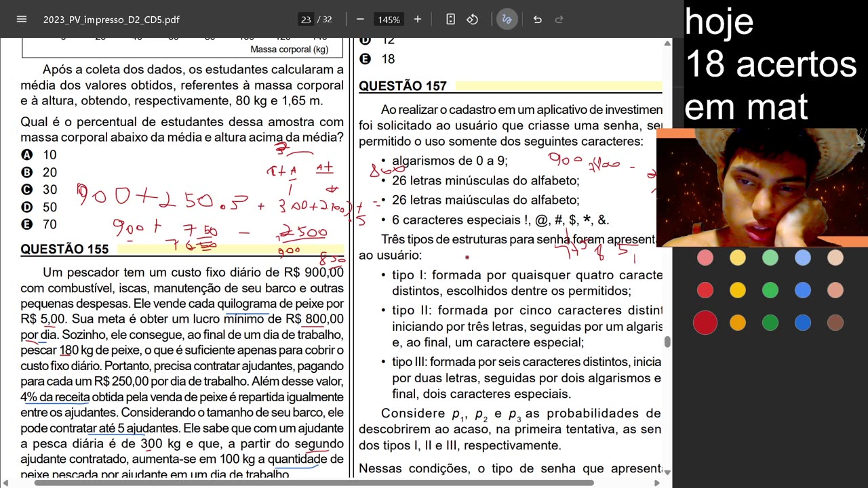Pick the pale blue pen color
The width and height of the screenshot is (868, 488).
click(x=803, y=258)
